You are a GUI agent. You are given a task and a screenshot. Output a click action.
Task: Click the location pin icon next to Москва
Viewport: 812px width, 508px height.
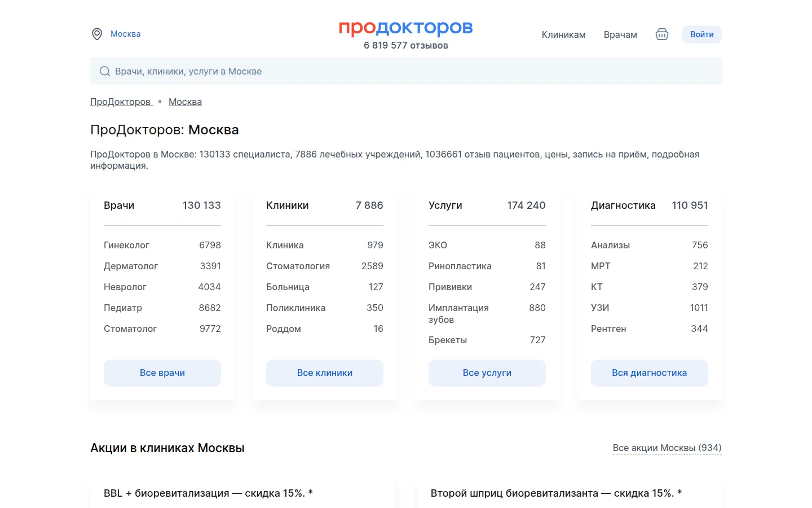[97, 34]
